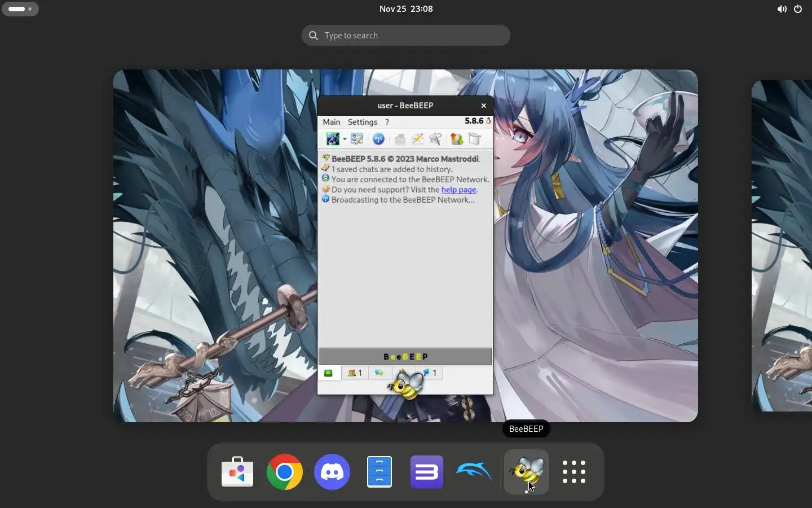Click the white box toolbar icon at toolbar end
This screenshot has width=812, height=508.
[x=475, y=139]
